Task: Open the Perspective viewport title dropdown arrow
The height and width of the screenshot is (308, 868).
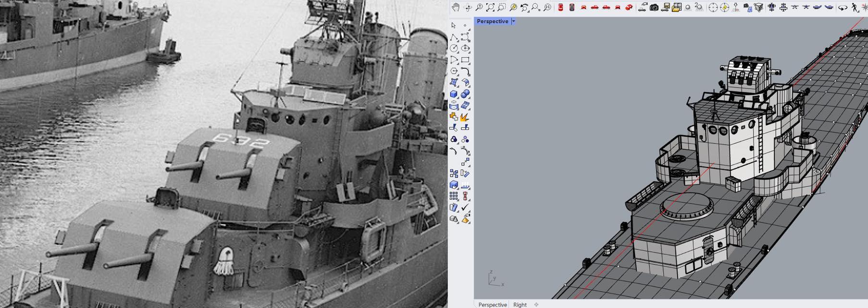Action: (x=513, y=21)
